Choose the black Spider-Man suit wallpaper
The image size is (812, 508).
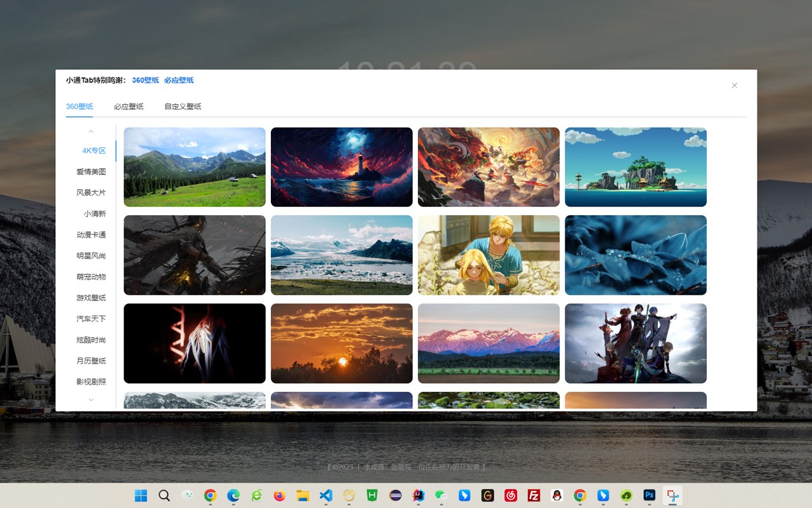pyautogui.click(x=195, y=344)
